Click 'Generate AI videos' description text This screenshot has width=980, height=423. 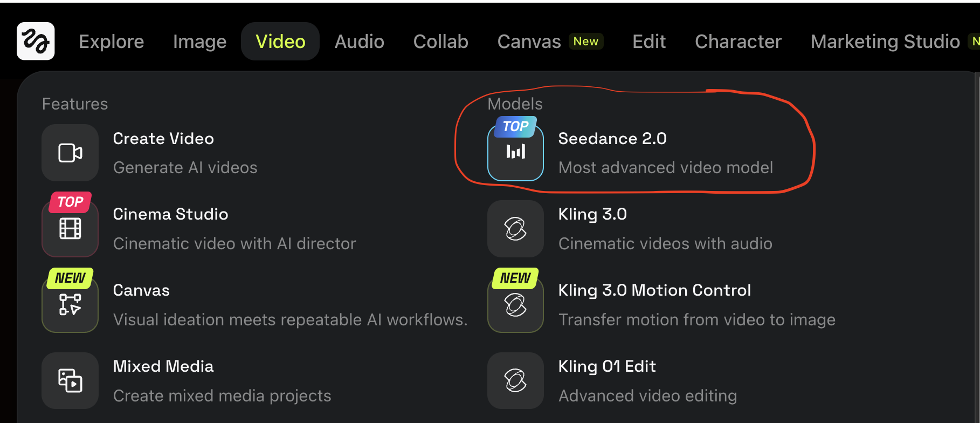(x=185, y=168)
